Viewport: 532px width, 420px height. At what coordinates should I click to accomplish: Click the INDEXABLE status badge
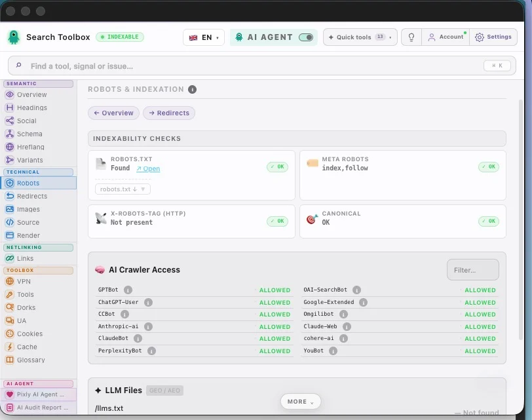(x=120, y=37)
